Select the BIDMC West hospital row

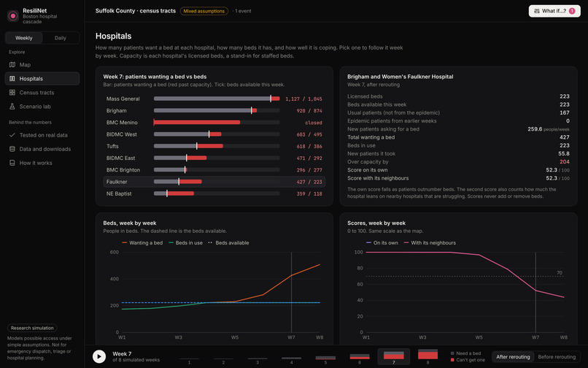pos(214,134)
